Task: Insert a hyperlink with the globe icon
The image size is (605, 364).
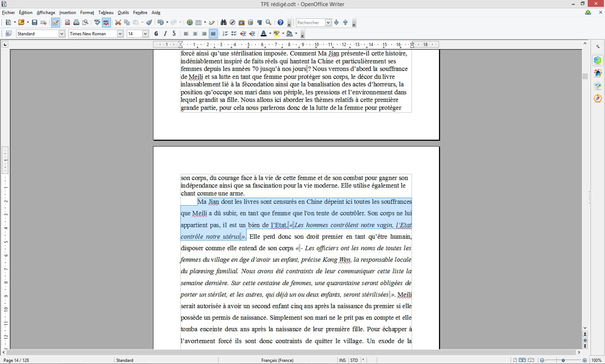Action: point(190,23)
